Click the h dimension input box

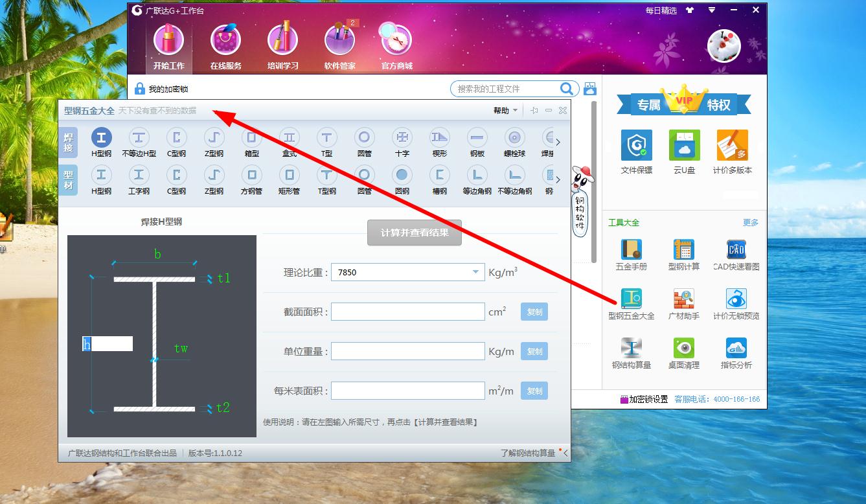(108, 344)
